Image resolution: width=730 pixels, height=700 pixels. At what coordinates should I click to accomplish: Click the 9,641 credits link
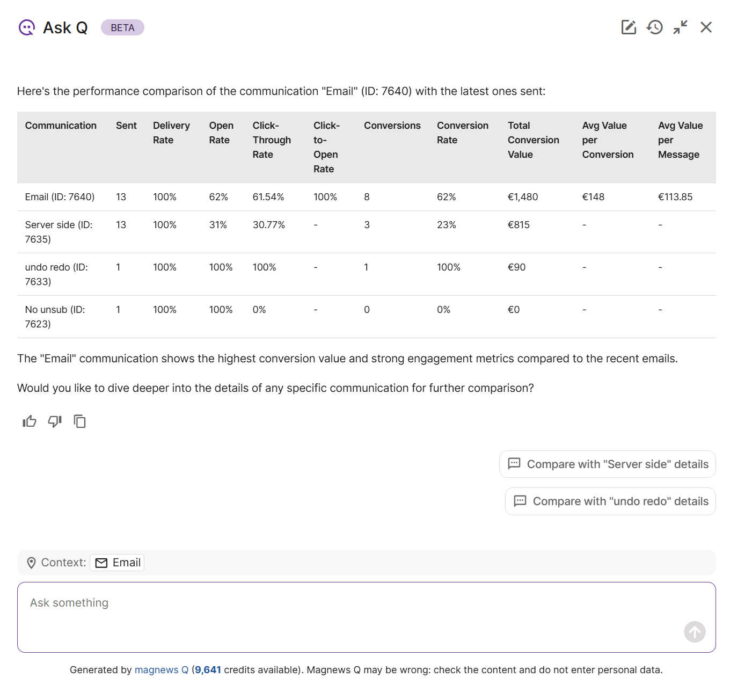(208, 670)
